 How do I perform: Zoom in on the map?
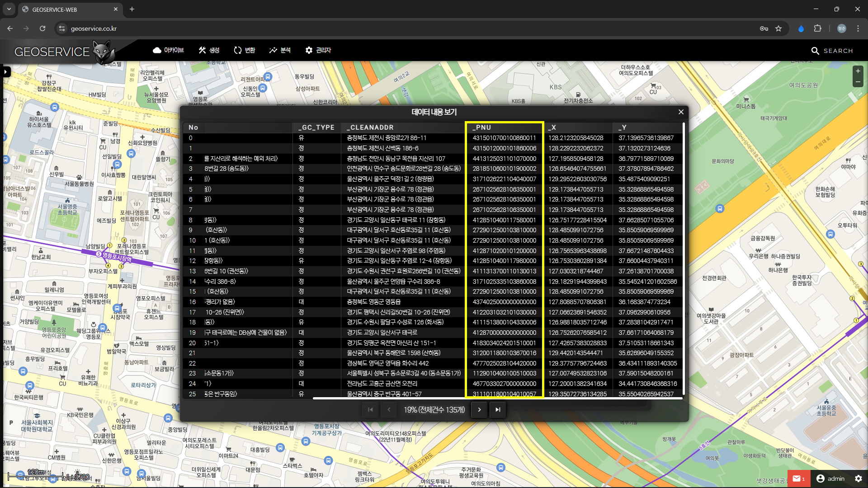[x=858, y=71]
